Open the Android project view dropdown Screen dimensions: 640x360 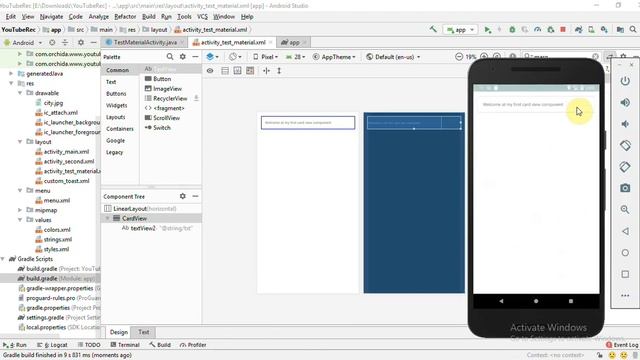pos(23,42)
